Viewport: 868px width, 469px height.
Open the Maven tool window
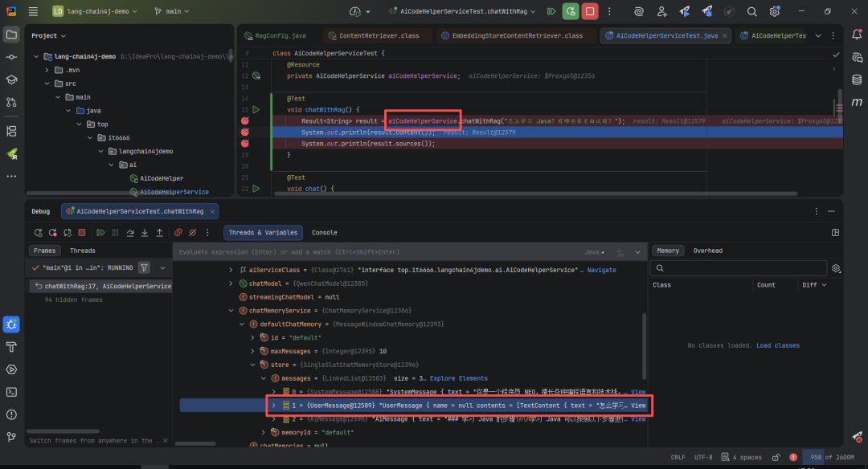tap(857, 102)
